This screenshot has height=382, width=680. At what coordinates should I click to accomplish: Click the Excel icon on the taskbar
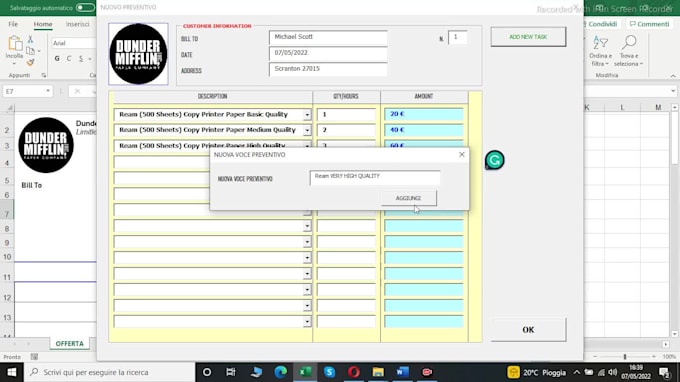[305, 372]
